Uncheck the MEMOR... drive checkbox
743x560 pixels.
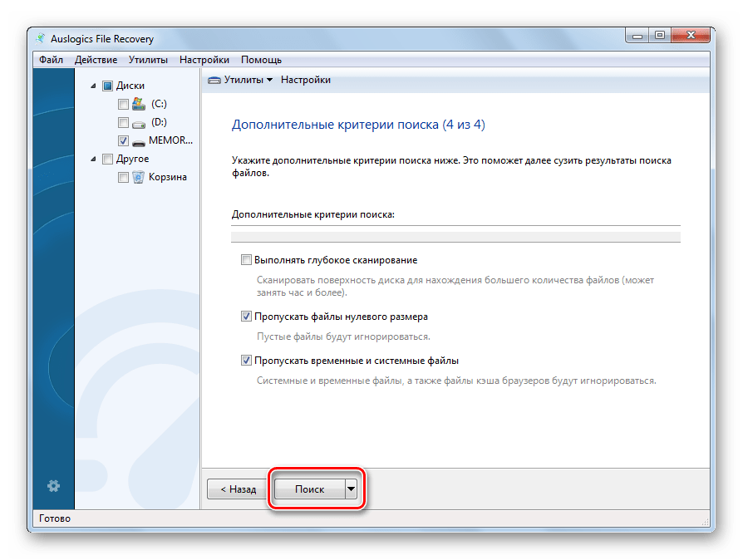point(123,140)
